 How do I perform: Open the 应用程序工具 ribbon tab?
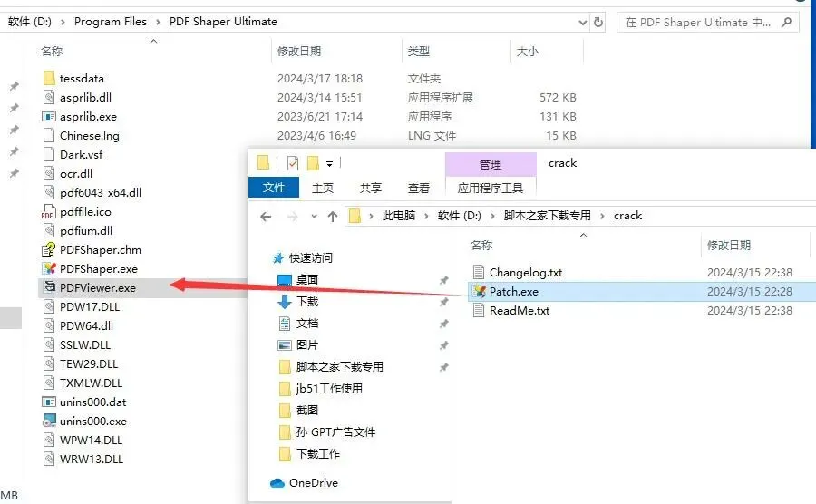491,188
